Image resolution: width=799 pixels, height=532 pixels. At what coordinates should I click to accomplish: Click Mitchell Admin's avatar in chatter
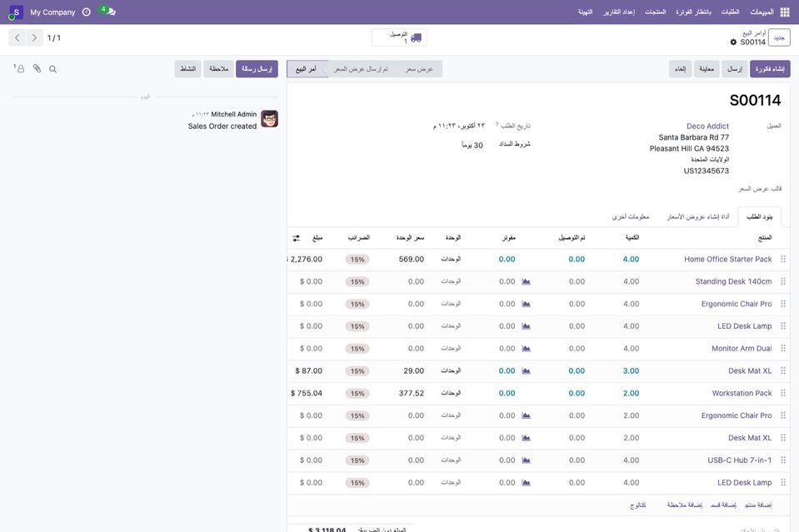(270, 118)
